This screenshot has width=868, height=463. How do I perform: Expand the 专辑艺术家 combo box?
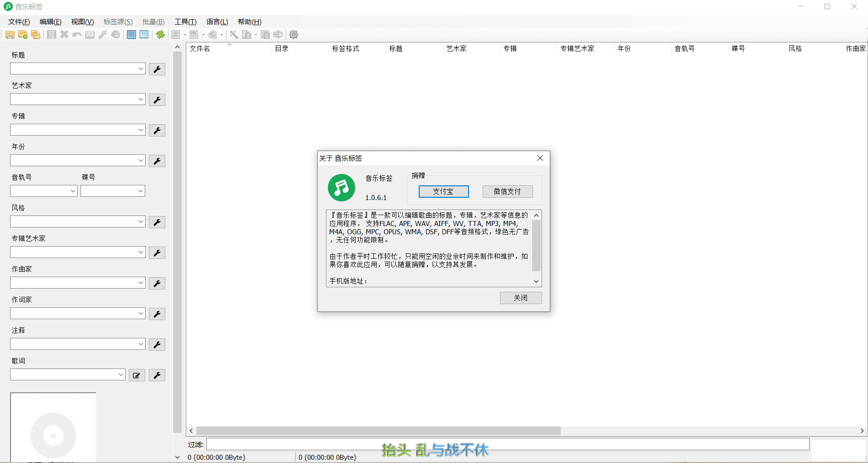(141, 252)
